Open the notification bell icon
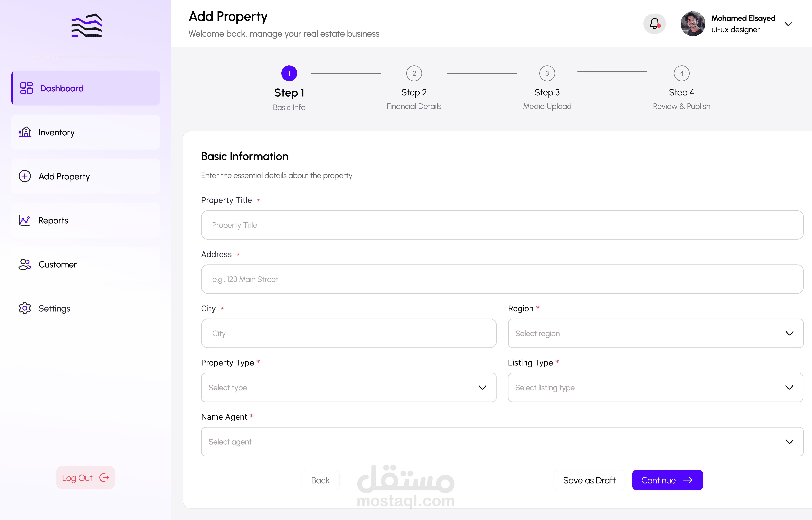The image size is (812, 520). pyautogui.click(x=654, y=24)
